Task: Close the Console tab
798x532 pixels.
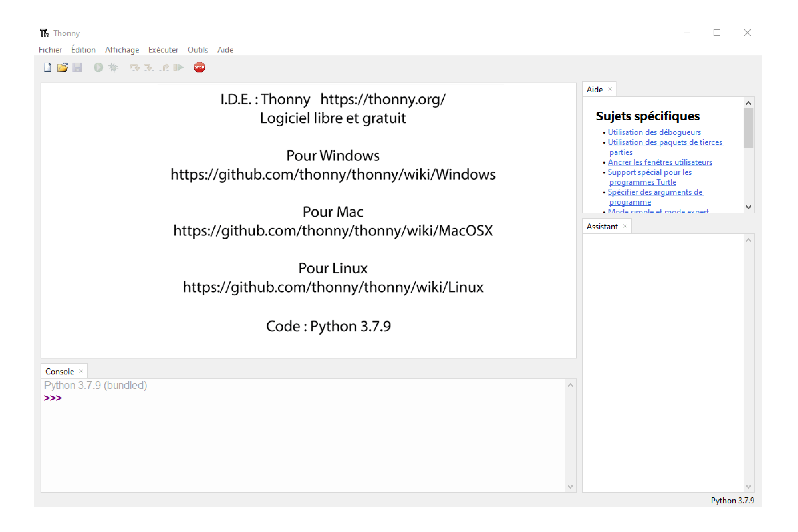Action: pyautogui.click(x=81, y=371)
